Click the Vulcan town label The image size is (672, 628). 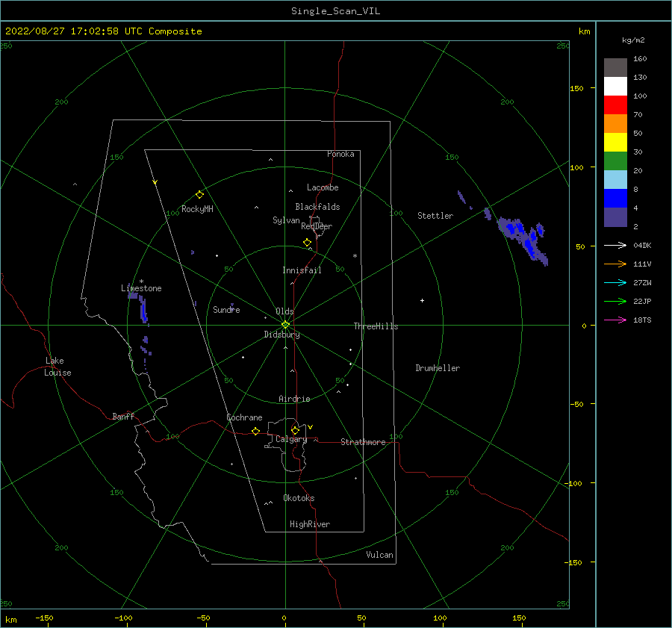(380, 555)
